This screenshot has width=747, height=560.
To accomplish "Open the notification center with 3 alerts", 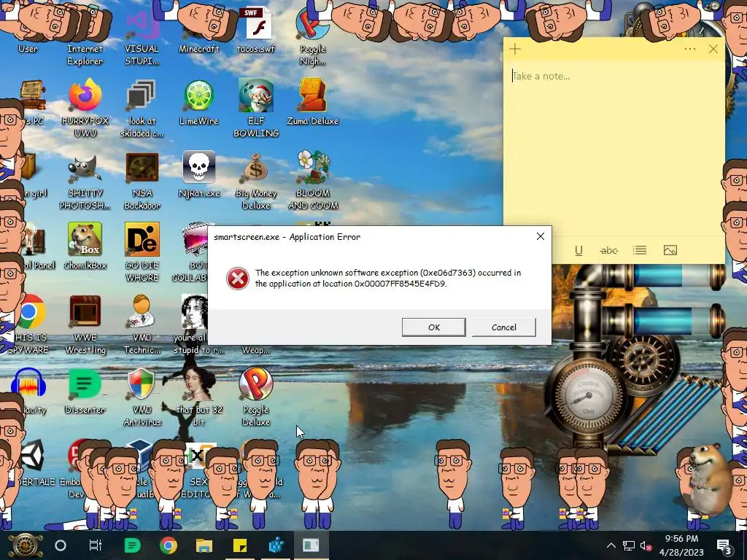I will [723, 545].
